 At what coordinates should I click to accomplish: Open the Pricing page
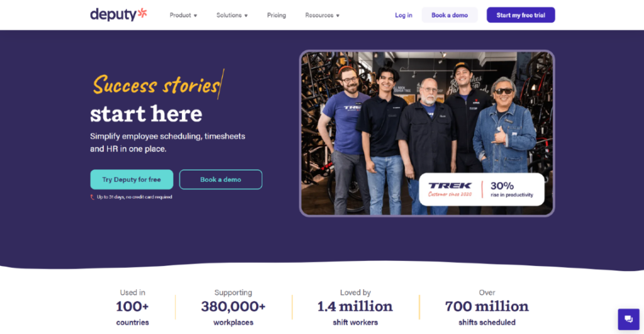coord(277,15)
